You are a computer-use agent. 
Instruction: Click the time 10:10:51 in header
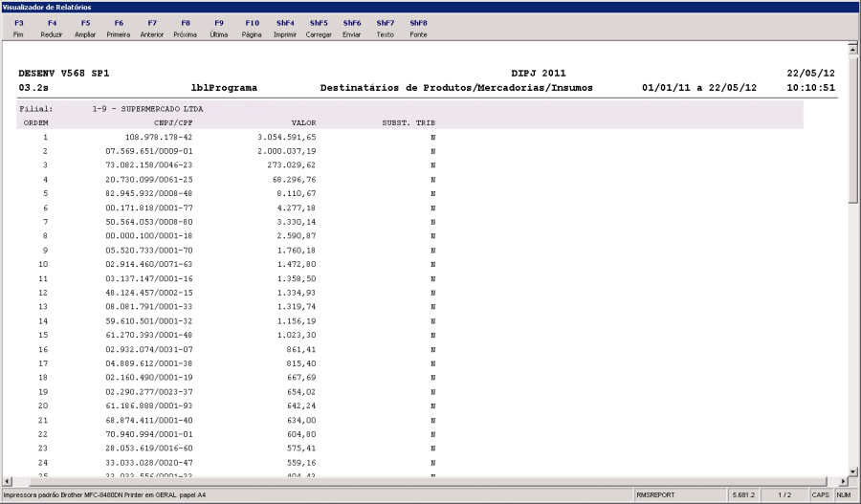(x=810, y=88)
